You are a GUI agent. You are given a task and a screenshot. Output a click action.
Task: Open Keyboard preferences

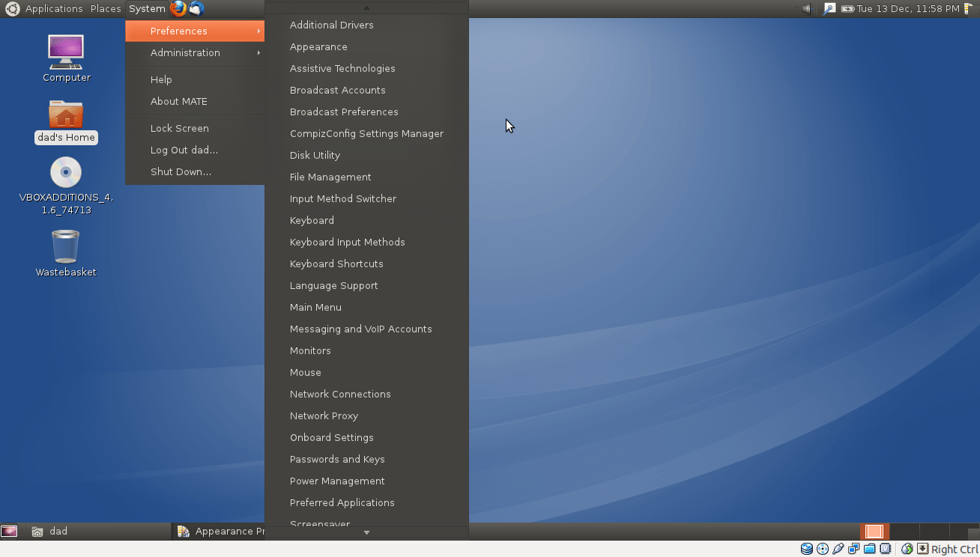pyautogui.click(x=366, y=220)
